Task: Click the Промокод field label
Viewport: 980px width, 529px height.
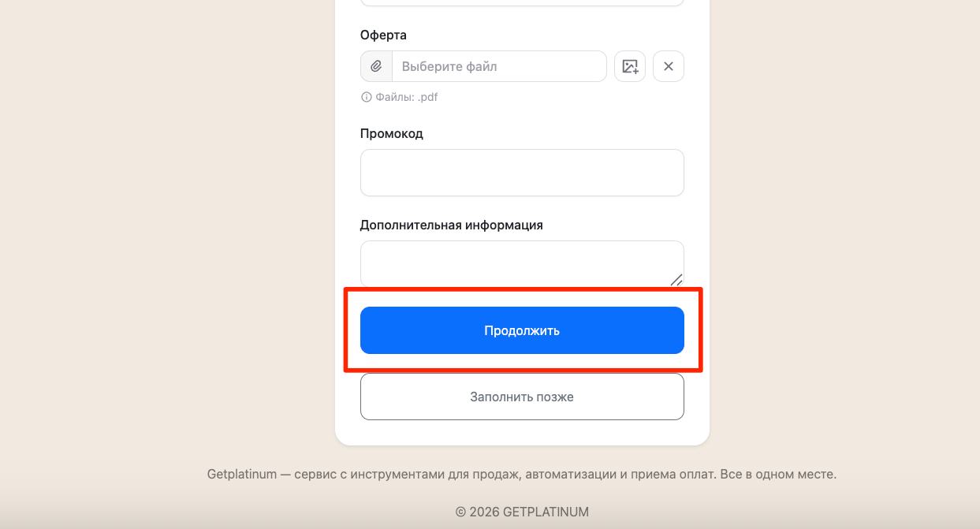Action: [x=392, y=134]
